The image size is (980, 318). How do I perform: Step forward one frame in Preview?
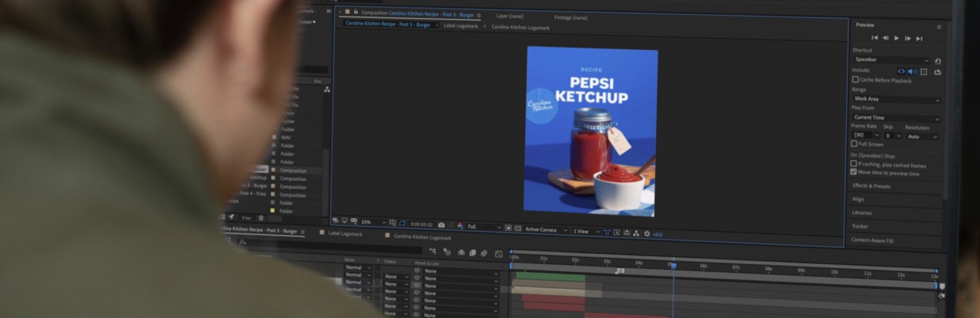(908, 38)
